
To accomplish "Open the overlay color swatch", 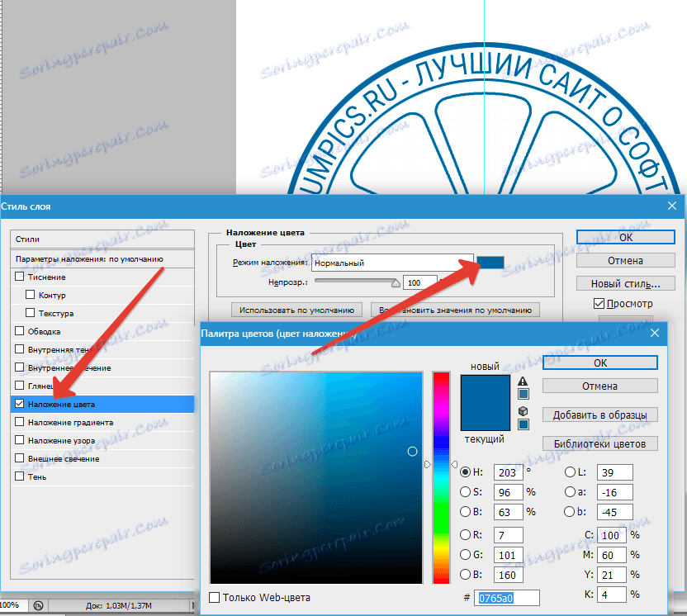I will (x=490, y=263).
